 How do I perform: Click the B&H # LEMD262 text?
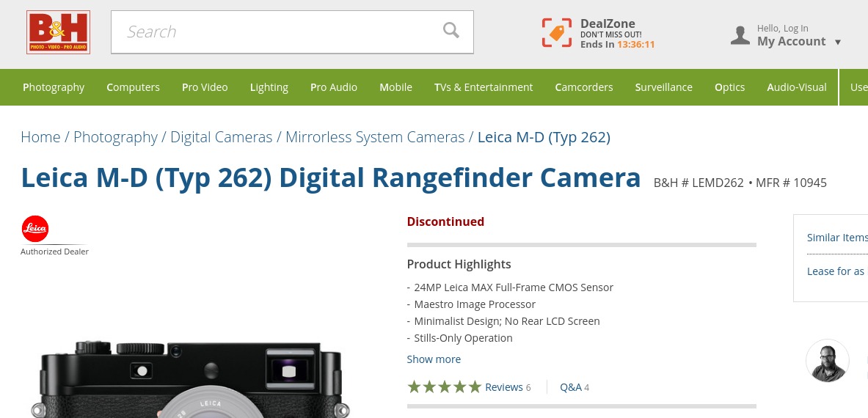[699, 183]
